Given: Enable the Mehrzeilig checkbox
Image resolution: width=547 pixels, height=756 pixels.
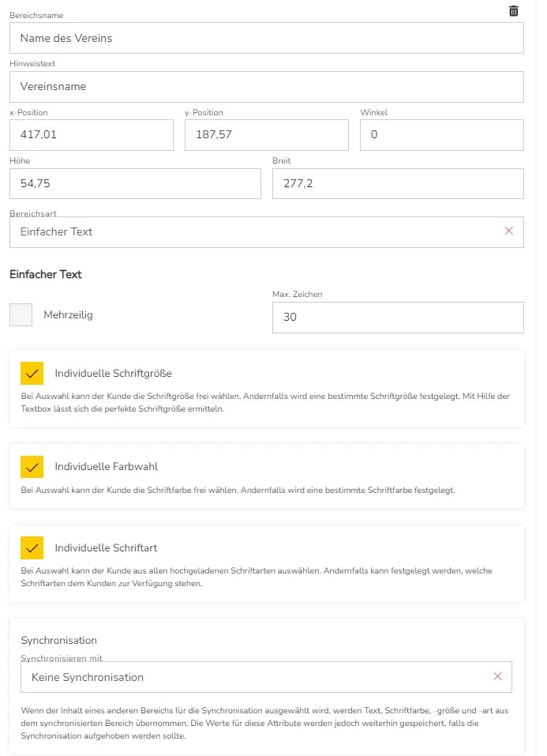Looking at the screenshot, I should 21,315.
